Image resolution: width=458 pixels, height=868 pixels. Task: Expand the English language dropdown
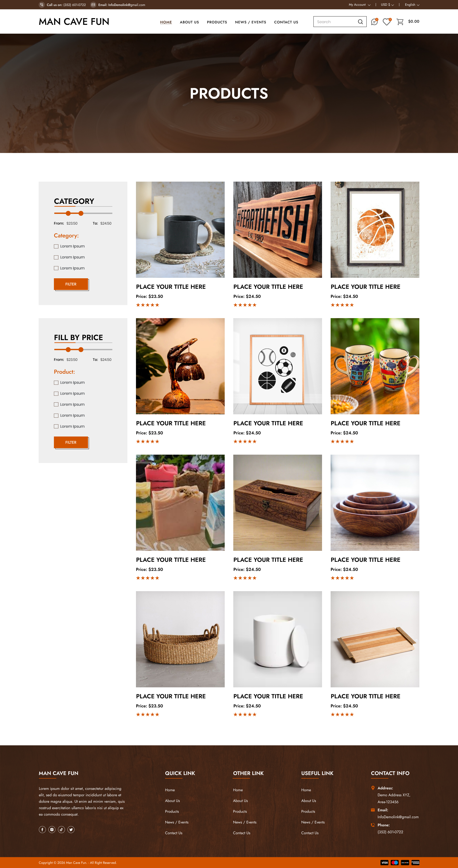pos(412,5)
